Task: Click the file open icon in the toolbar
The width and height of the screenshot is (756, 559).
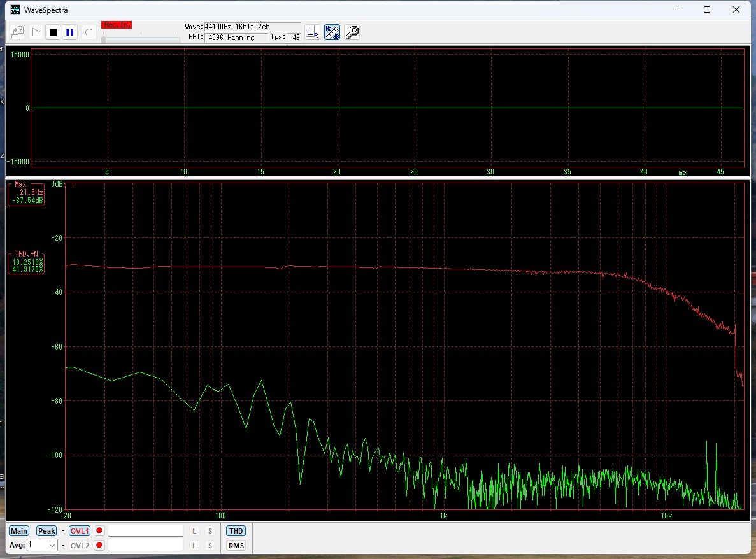Action: tap(18, 32)
